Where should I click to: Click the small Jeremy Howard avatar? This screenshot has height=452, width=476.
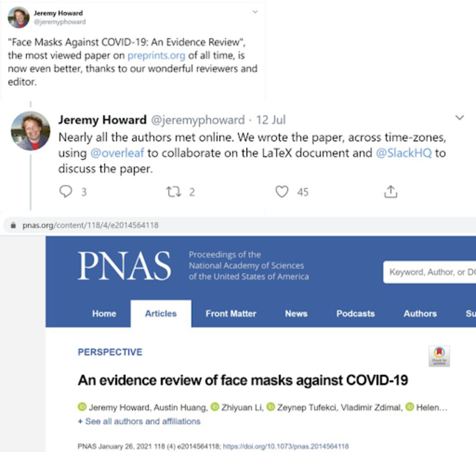coord(18,18)
